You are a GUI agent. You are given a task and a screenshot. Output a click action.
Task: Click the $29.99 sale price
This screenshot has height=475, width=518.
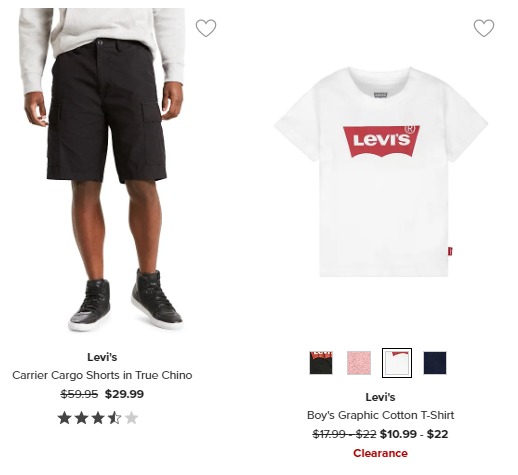pos(124,394)
